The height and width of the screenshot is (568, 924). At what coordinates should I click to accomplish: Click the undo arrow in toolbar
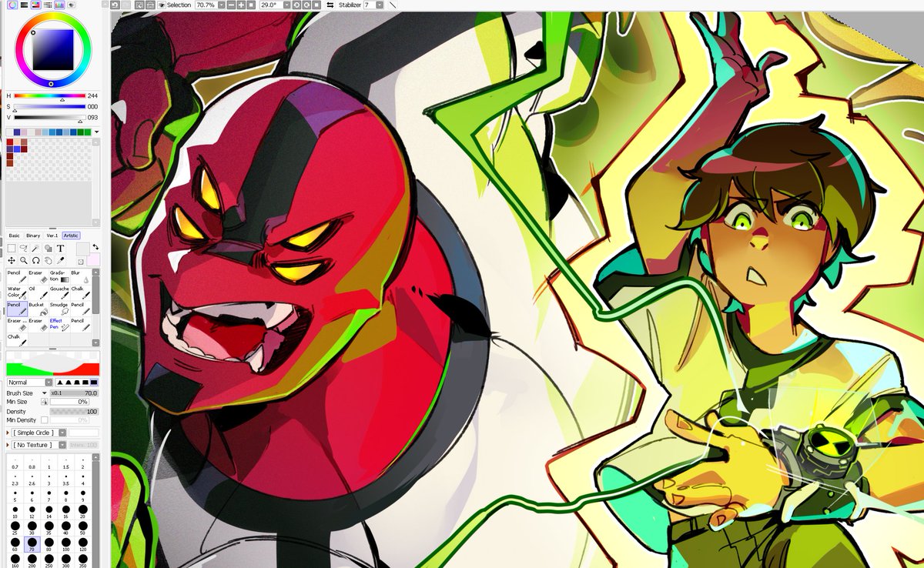pos(115,5)
